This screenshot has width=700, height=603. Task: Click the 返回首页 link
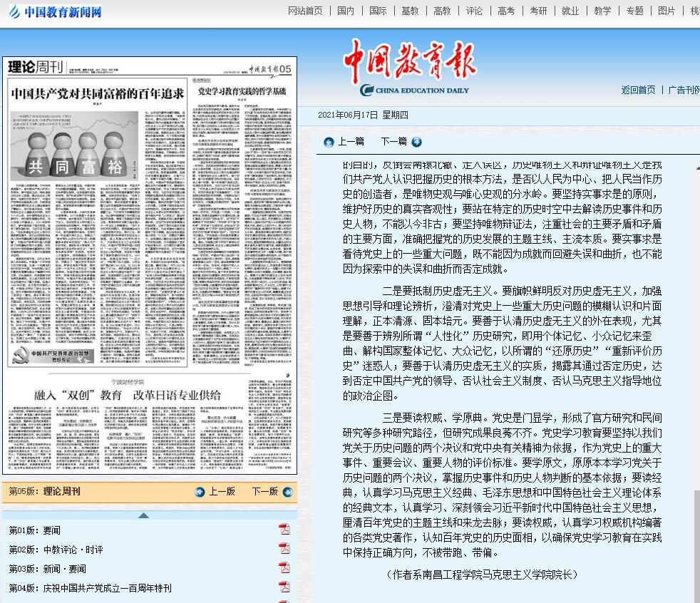pos(639,90)
